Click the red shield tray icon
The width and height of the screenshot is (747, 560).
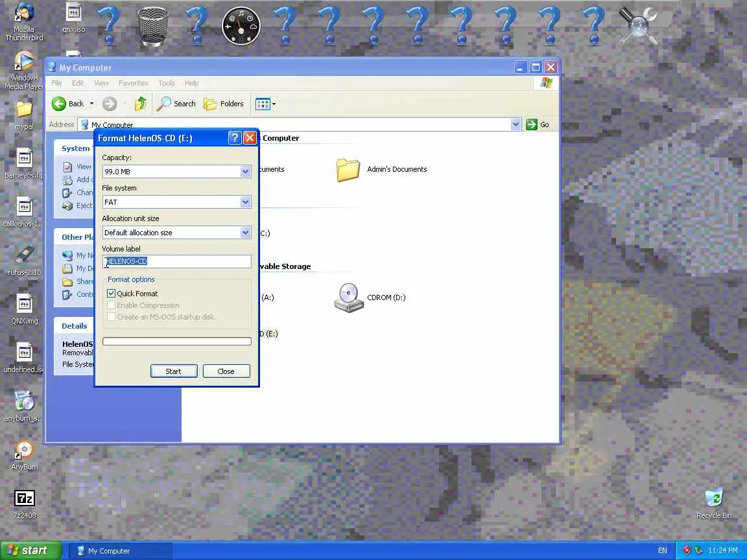pyautogui.click(x=687, y=550)
